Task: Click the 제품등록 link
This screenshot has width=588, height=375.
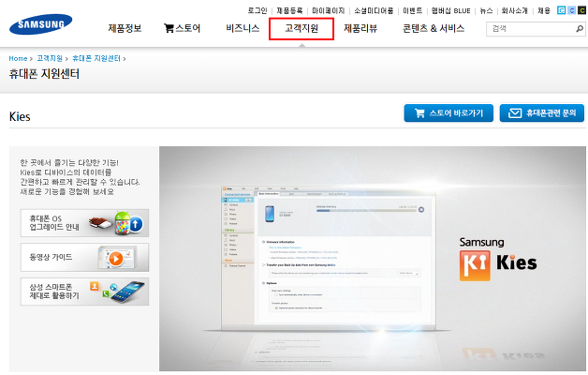Action: pos(289,10)
